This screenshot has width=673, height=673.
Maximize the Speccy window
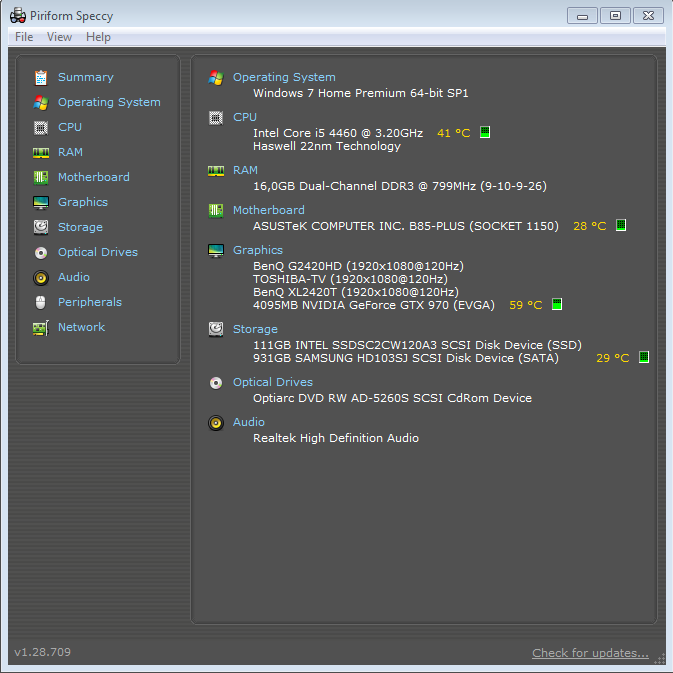(x=615, y=16)
